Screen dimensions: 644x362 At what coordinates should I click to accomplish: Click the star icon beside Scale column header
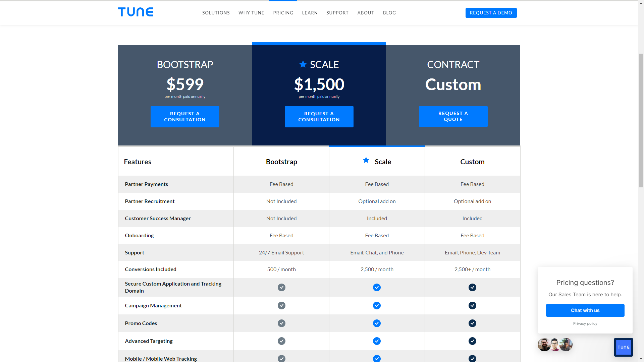coord(366,160)
